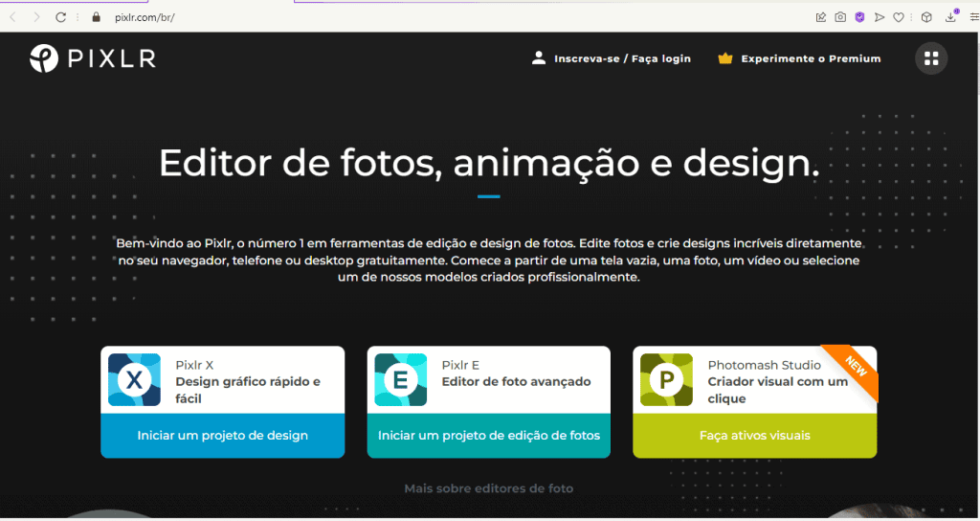Click the Pixlr logo

tap(93, 58)
